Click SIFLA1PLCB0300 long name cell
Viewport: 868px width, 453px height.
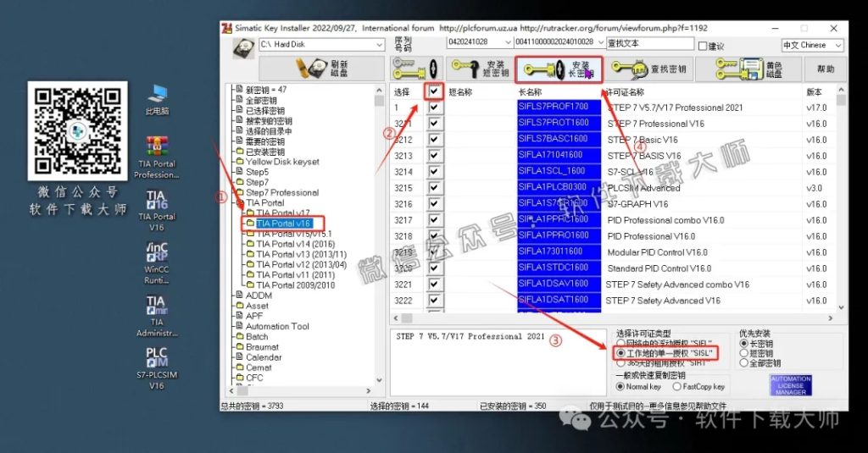pyautogui.click(x=559, y=187)
